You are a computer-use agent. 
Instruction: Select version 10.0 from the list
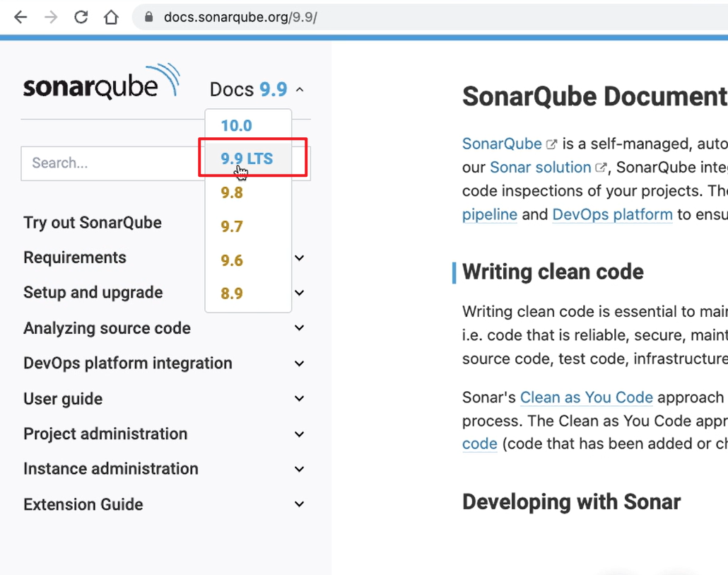coord(236,125)
